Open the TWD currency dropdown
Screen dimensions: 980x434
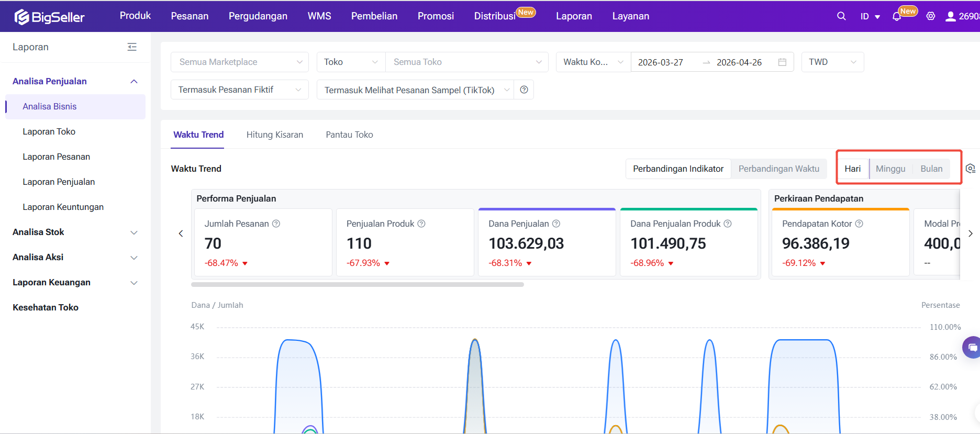coord(832,62)
